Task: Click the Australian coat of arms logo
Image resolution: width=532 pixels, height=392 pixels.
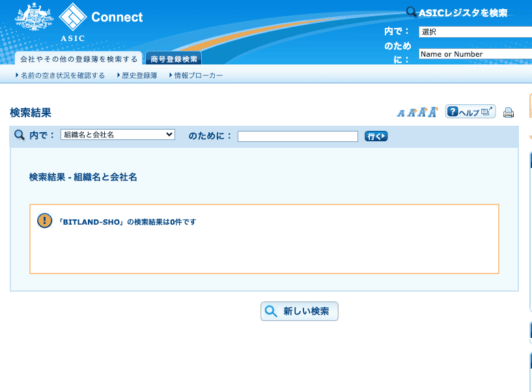Action: coord(35,17)
